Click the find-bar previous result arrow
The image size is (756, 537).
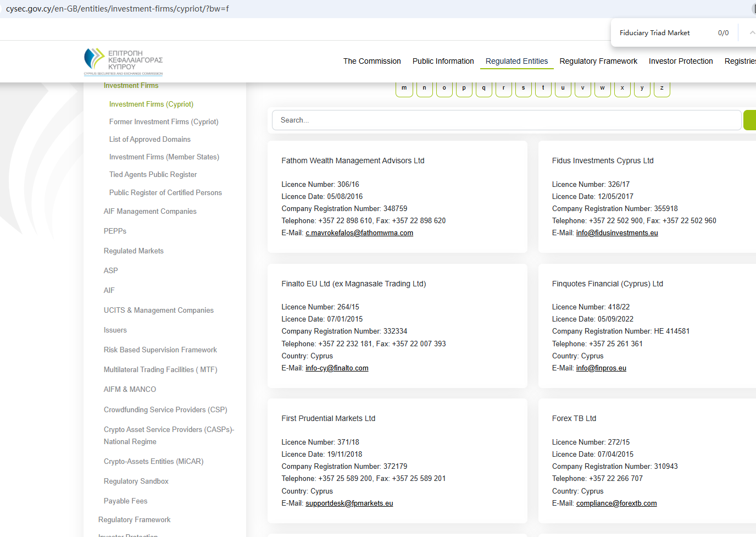click(x=752, y=33)
